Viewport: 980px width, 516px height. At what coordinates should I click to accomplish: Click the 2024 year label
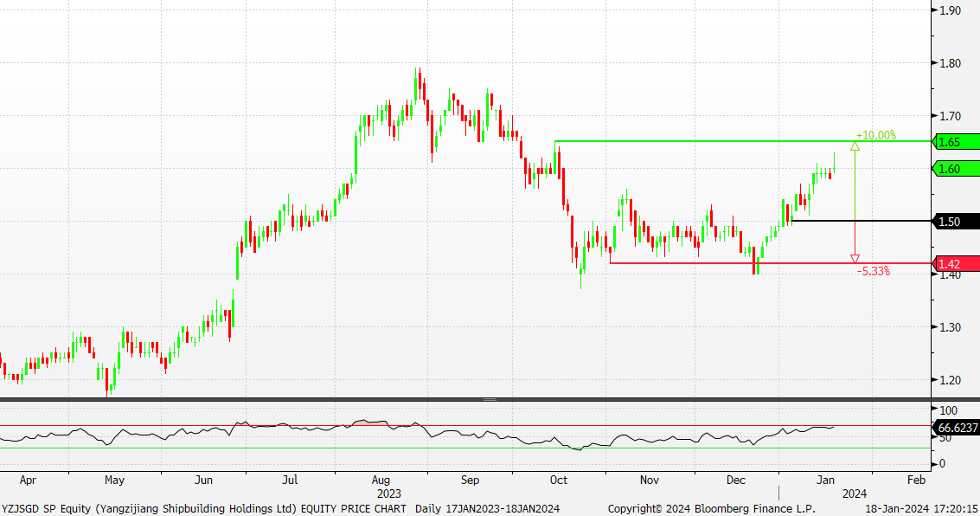point(855,494)
